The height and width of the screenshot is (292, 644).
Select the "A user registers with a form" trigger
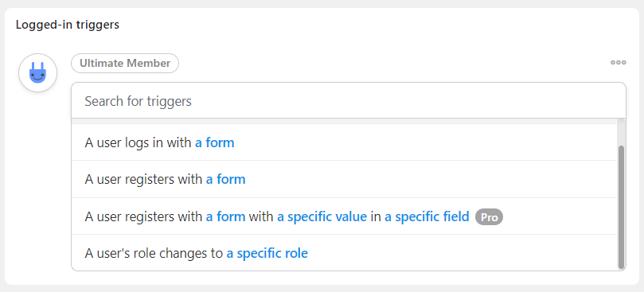[x=344, y=179]
